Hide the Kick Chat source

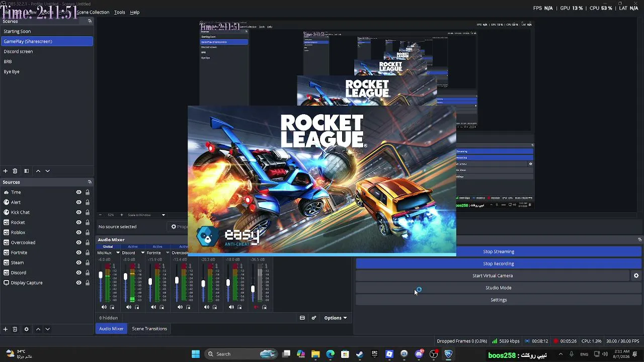pos(78,212)
